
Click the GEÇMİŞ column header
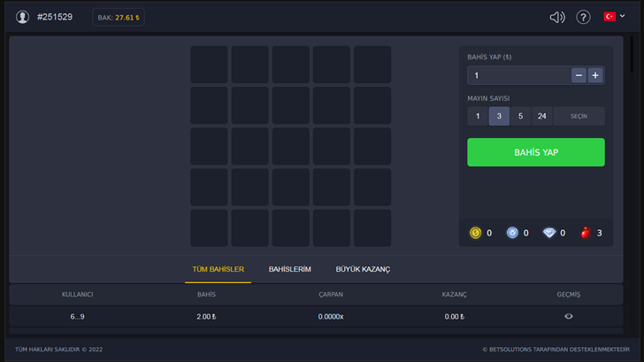point(569,294)
